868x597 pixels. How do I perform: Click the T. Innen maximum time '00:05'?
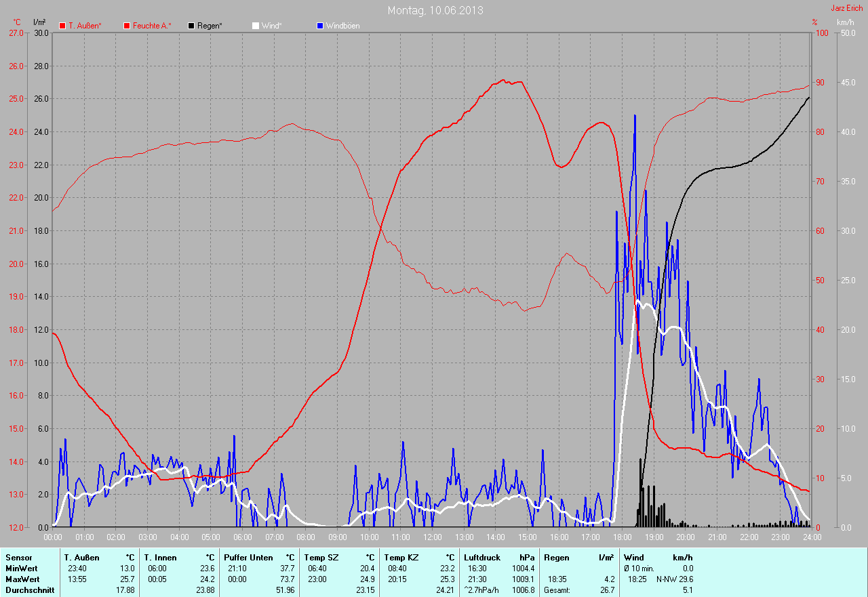(157, 579)
